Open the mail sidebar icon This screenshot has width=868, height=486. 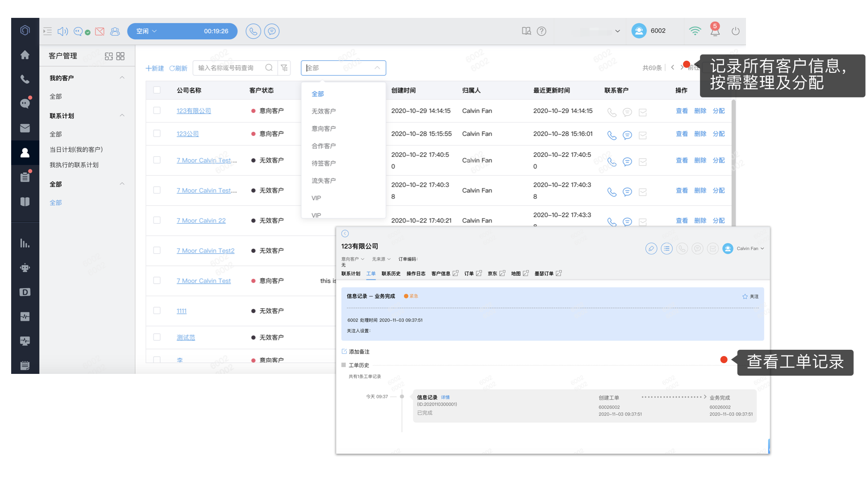[x=25, y=128]
